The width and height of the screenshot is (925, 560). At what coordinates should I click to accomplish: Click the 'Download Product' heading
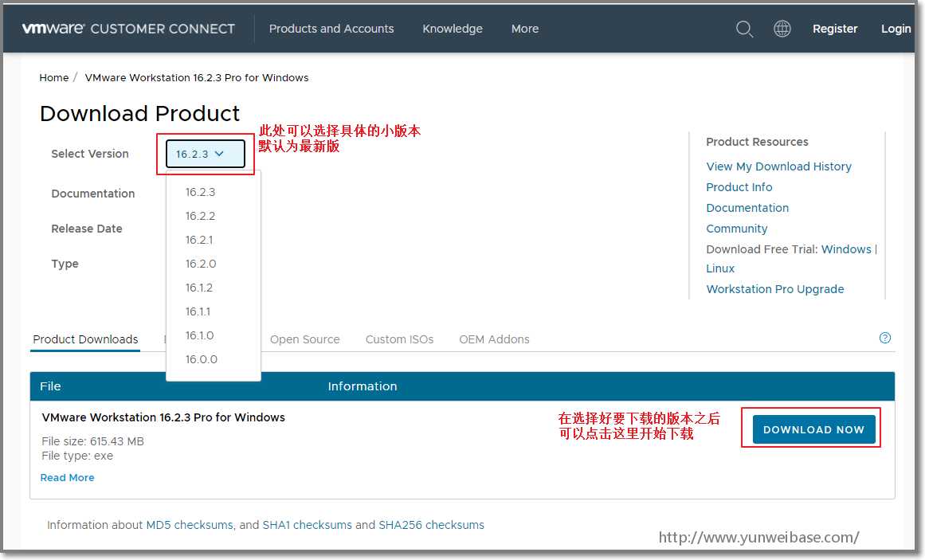(x=139, y=113)
